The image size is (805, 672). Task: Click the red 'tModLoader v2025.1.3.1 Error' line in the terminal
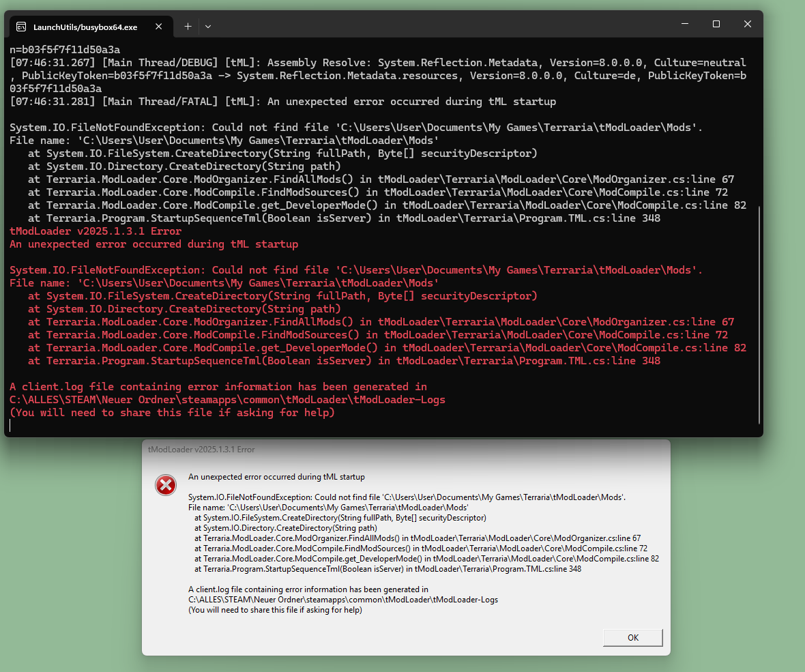click(x=96, y=231)
